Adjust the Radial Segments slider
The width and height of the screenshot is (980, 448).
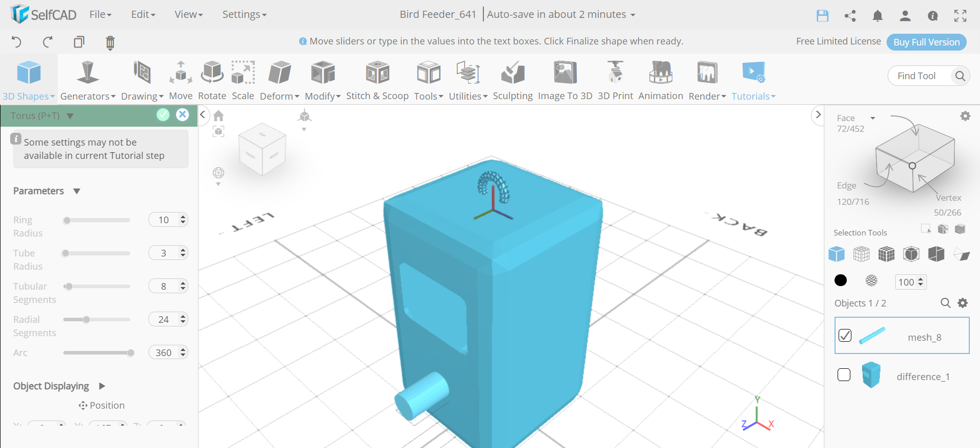(x=96, y=320)
